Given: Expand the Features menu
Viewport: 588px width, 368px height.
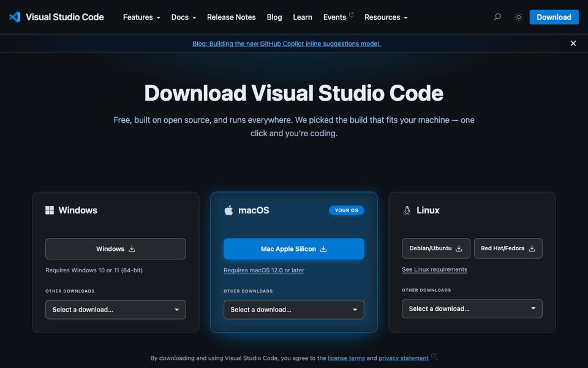Looking at the screenshot, I should click(141, 17).
